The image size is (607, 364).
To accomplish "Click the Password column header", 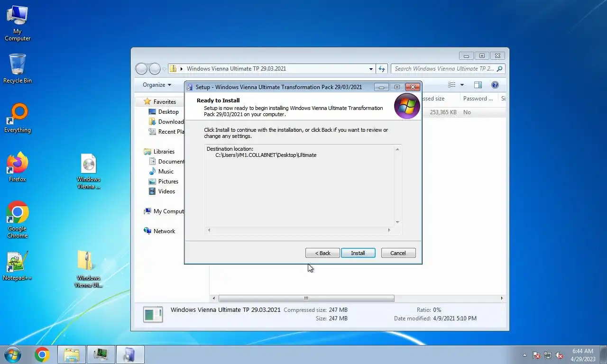I will (478, 99).
